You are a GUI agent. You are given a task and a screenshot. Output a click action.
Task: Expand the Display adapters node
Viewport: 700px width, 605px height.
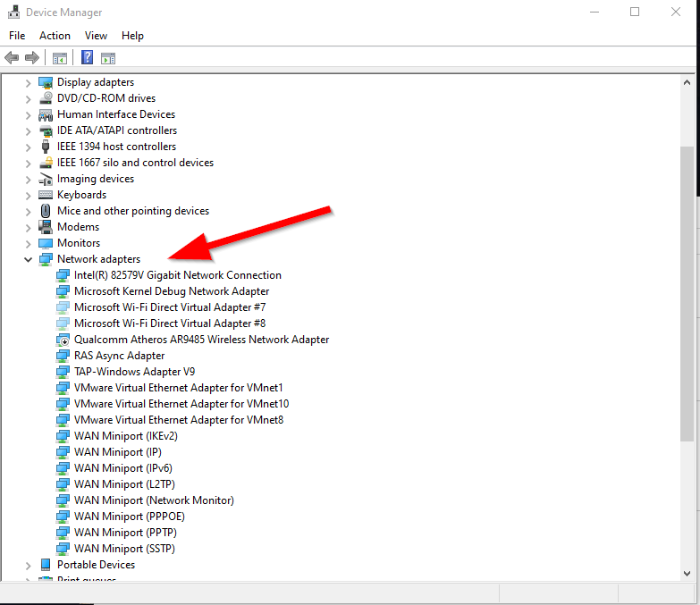[28, 83]
